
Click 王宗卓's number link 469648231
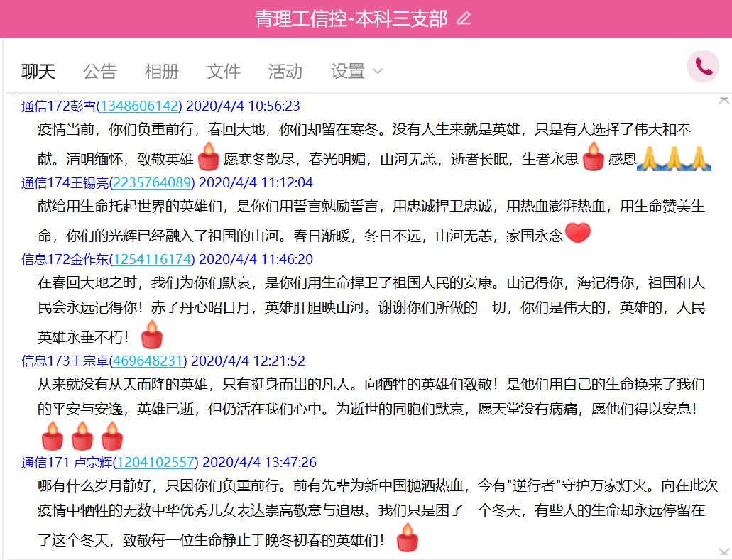coord(148,361)
